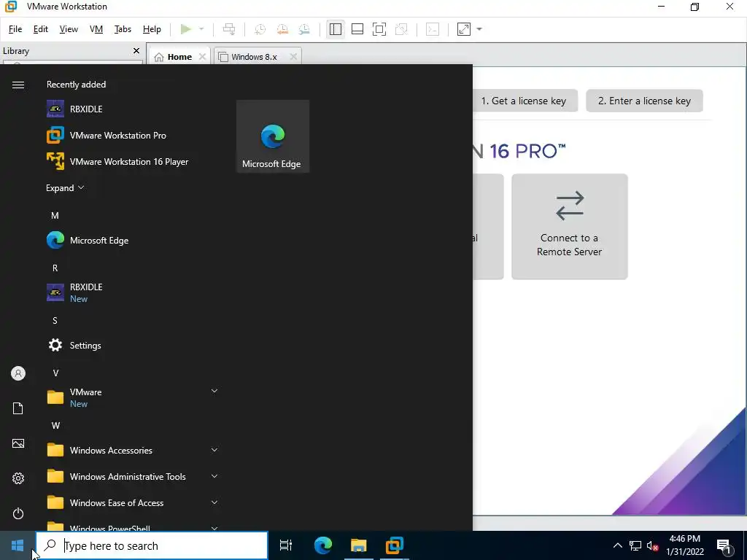Open clock showing 4:46 PM
The image size is (747, 560).
point(685,545)
